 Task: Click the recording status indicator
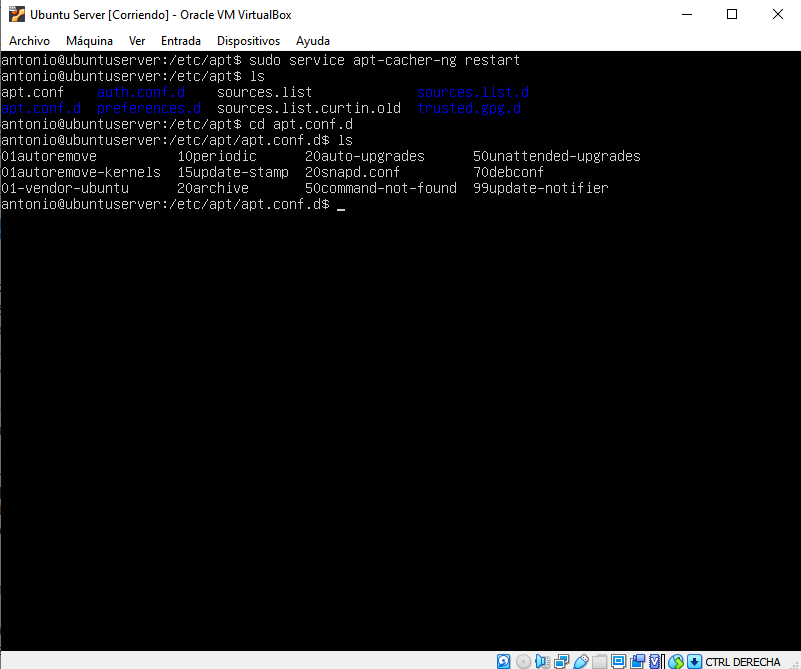639,661
